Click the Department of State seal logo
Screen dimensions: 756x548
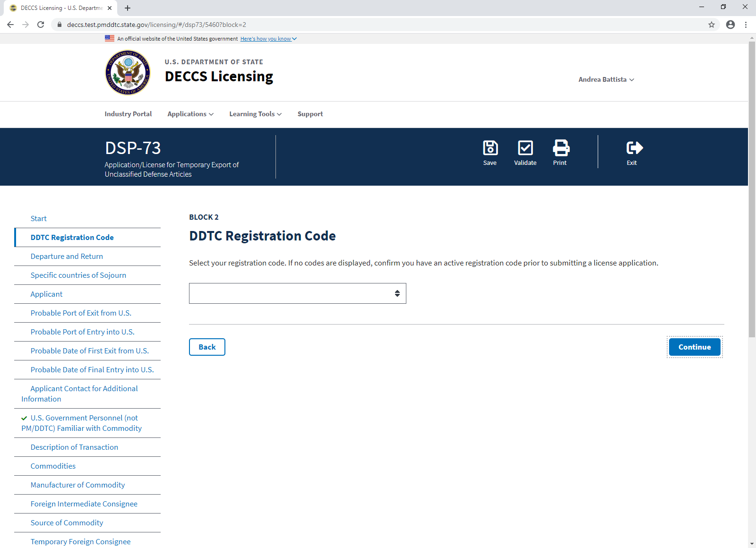tap(128, 73)
